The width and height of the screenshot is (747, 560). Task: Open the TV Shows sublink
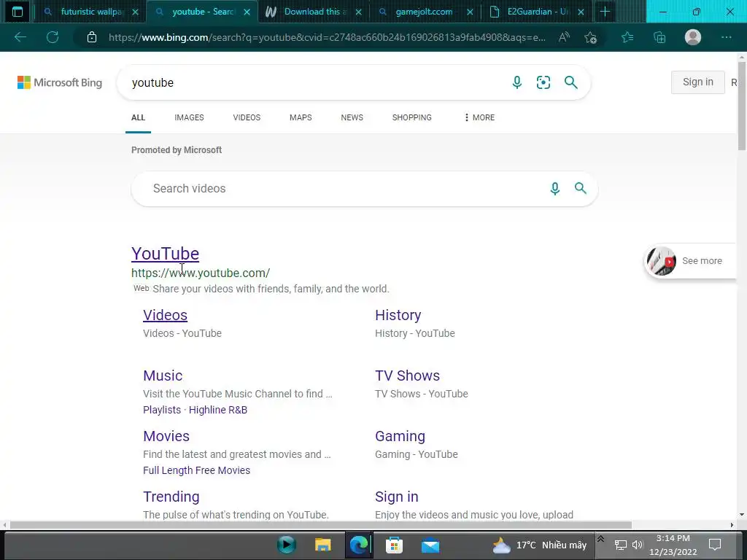(407, 376)
